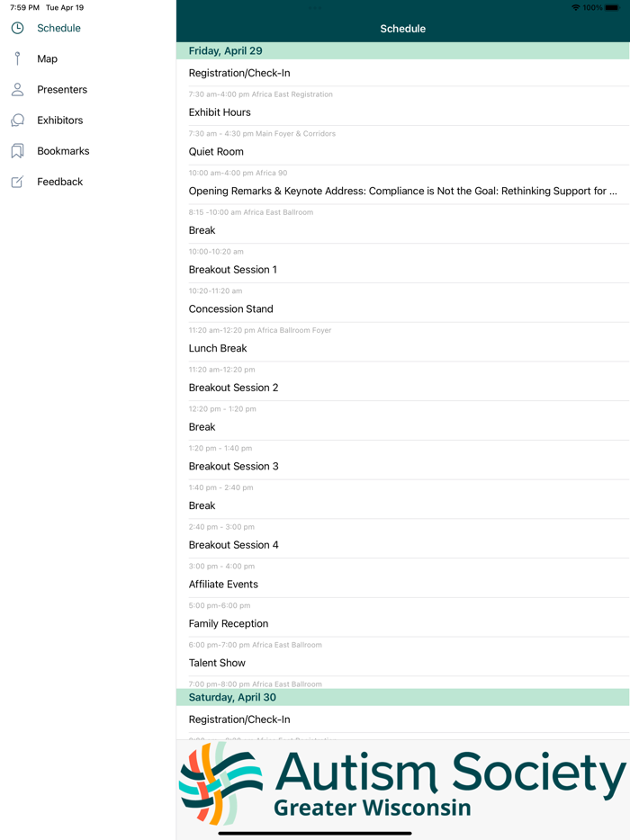Tap the Bookmarks icon in sidebar

pos(17,151)
